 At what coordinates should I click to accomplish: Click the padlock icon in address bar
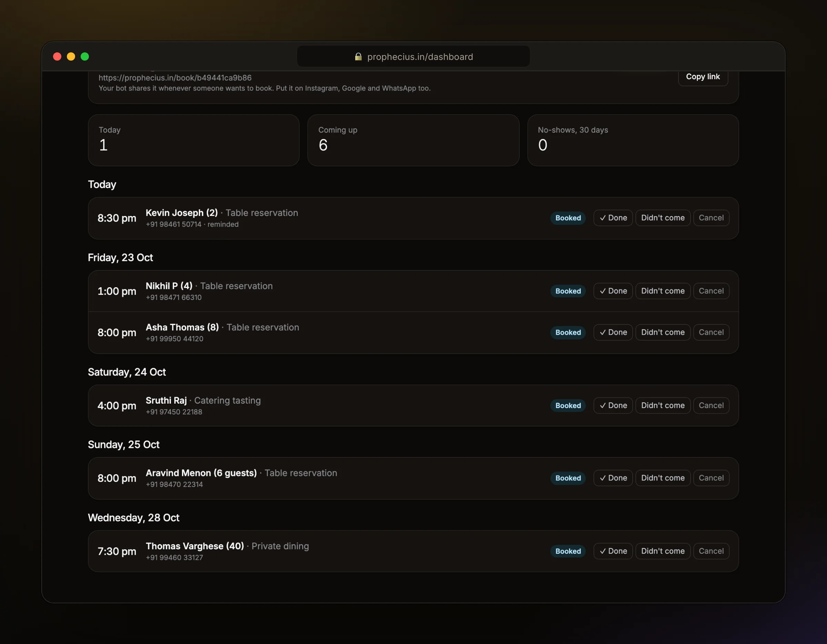pyautogui.click(x=358, y=57)
